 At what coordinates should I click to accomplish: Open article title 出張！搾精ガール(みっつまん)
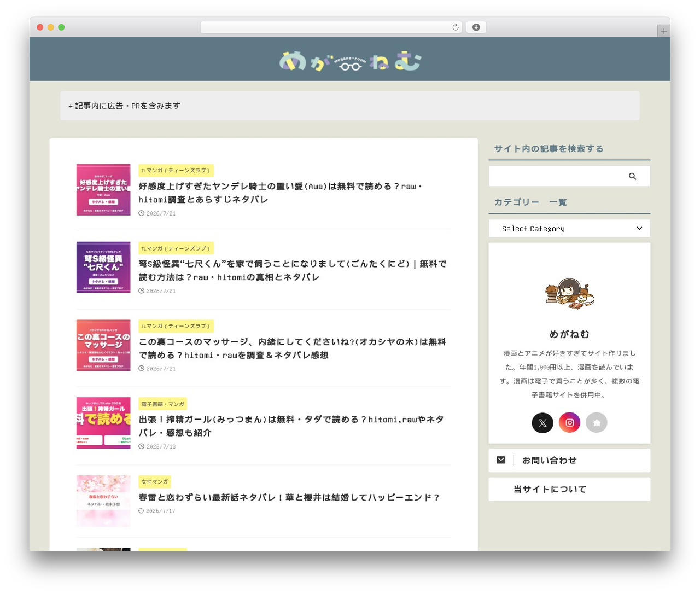[x=291, y=426]
